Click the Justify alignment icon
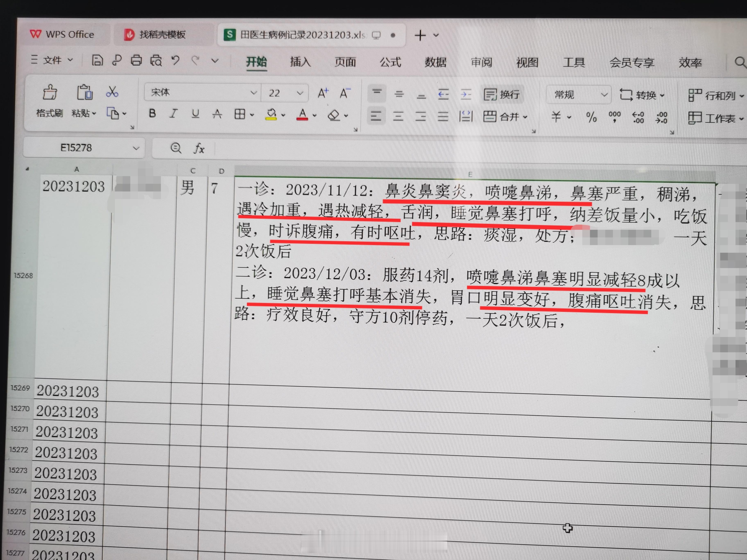The width and height of the screenshot is (747, 560). [443, 116]
